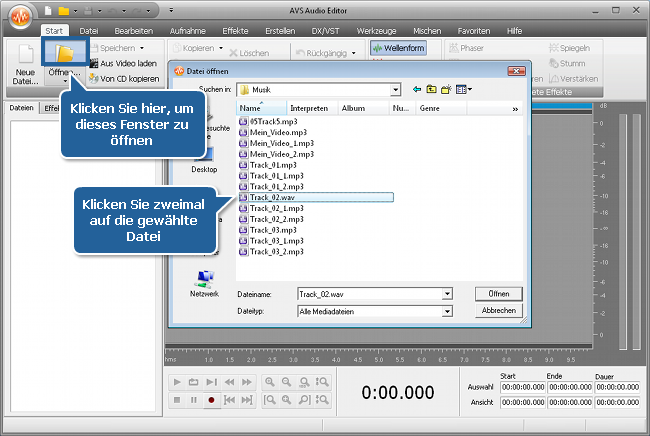The image size is (650, 436).
Task: Click the Spiegeln effect
Action: (x=569, y=48)
